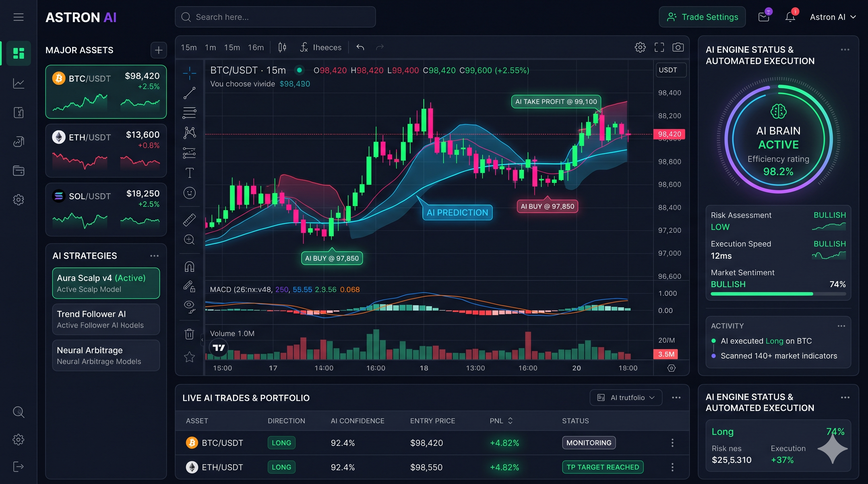
Task: Click the MONITORING status badge for BTC/USDT
Action: pyautogui.click(x=589, y=443)
